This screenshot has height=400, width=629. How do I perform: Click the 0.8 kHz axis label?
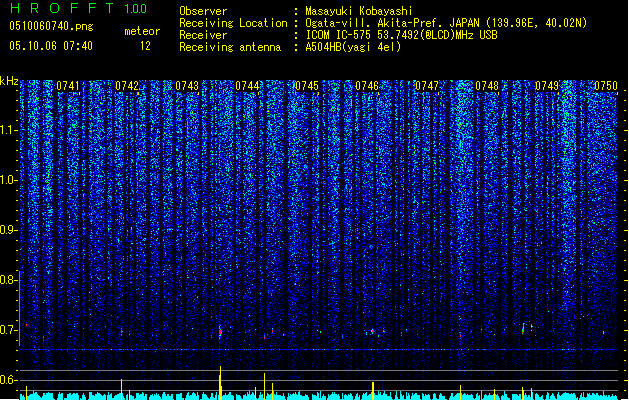click(x=9, y=280)
